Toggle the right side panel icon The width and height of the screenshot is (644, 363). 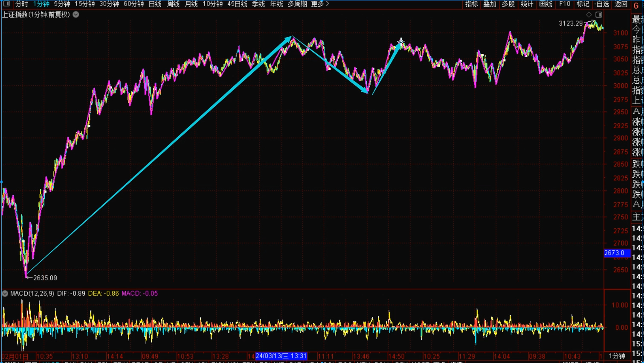pyautogui.click(x=599, y=15)
